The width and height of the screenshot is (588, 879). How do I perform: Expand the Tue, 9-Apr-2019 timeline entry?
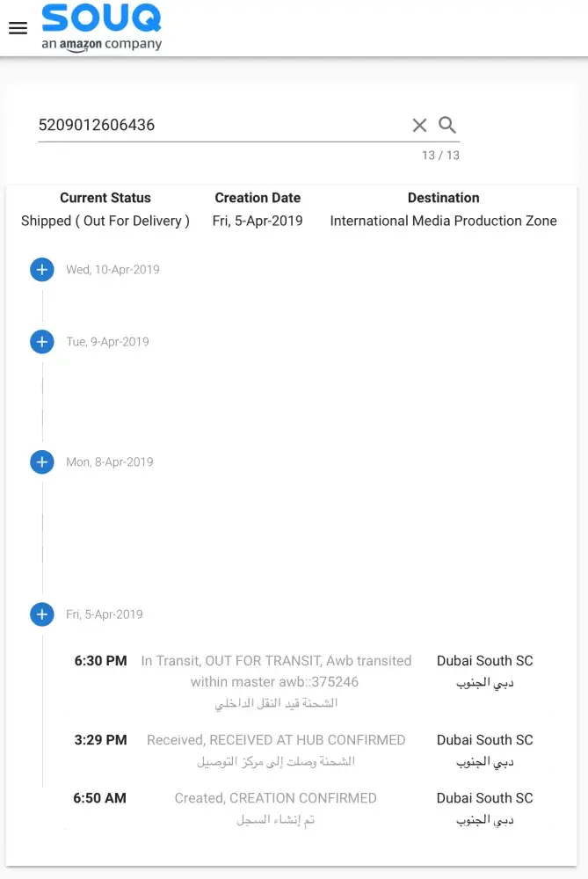coord(42,342)
